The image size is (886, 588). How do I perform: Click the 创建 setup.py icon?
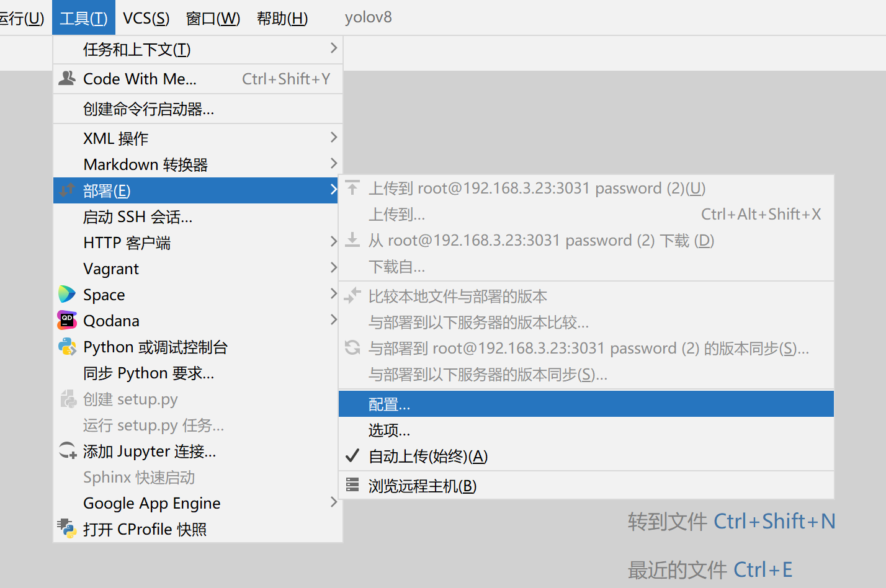click(x=67, y=399)
